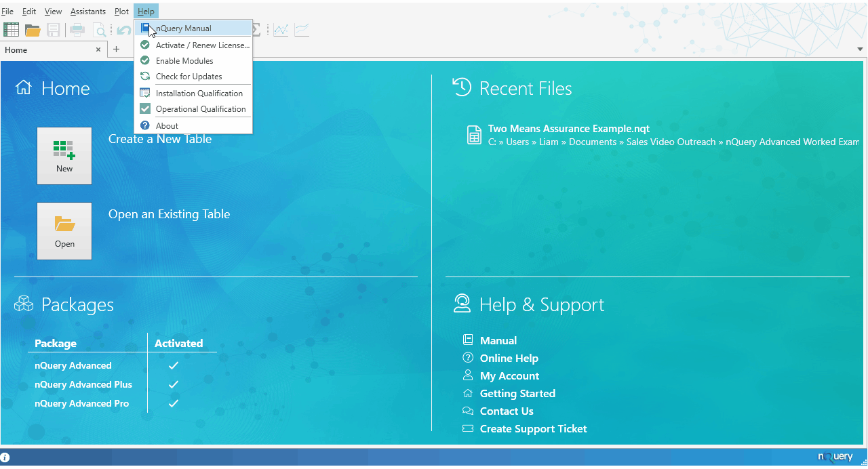The height and width of the screenshot is (469, 868).
Task: Open the Getting Started link
Action: [x=517, y=394]
